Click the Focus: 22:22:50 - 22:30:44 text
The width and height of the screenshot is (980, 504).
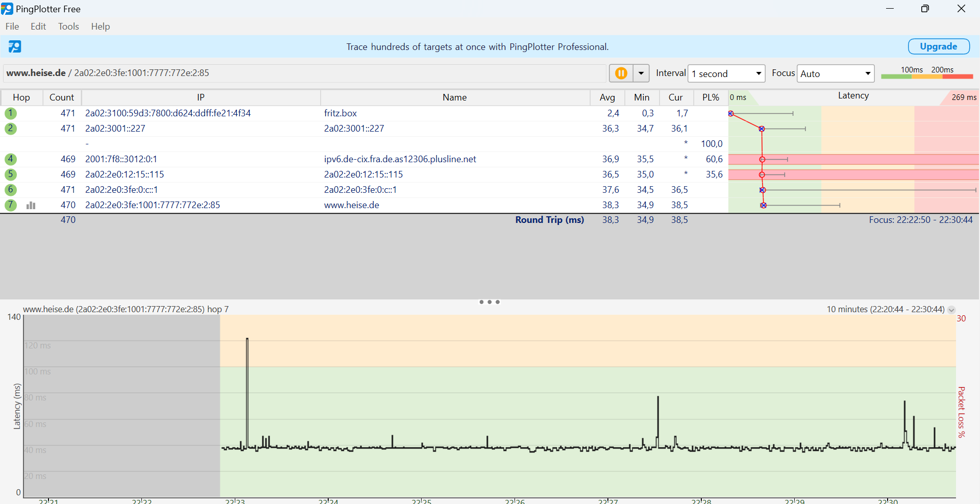coord(921,220)
